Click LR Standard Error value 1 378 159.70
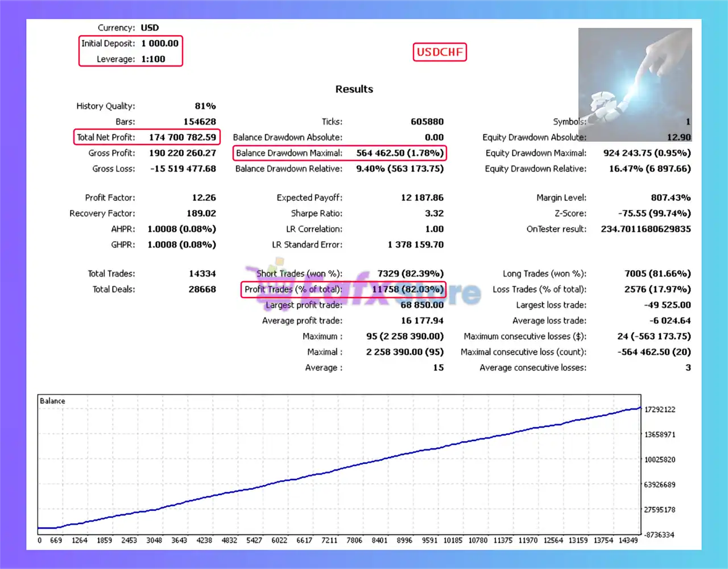Screen dimensions: 728x569 point(416,244)
